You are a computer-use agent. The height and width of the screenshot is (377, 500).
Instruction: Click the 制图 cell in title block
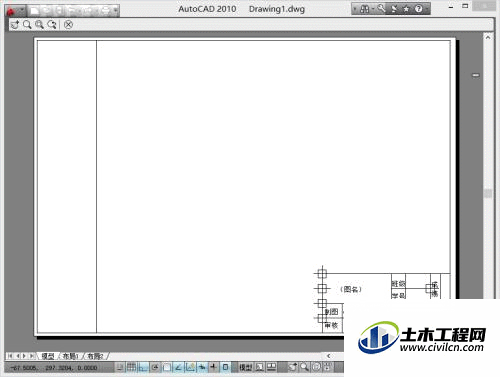click(332, 312)
